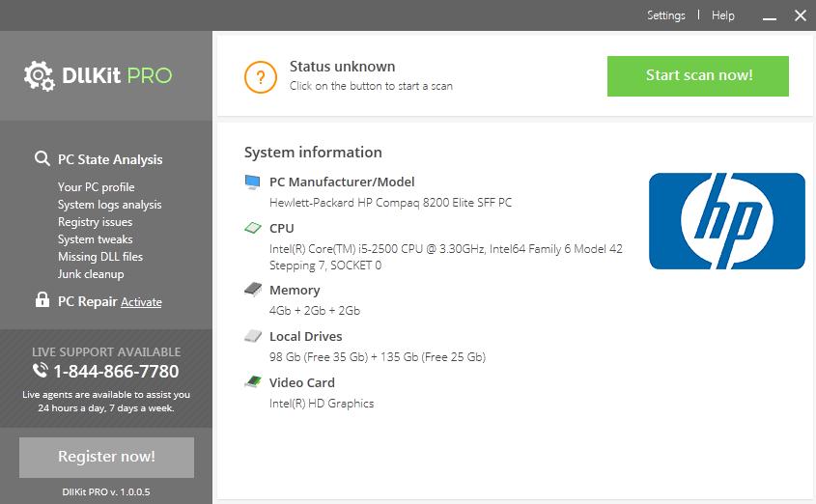
Task: Click the DllKit PRO gears logo icon
Action: pyautogui.click(x=39, y=74)
